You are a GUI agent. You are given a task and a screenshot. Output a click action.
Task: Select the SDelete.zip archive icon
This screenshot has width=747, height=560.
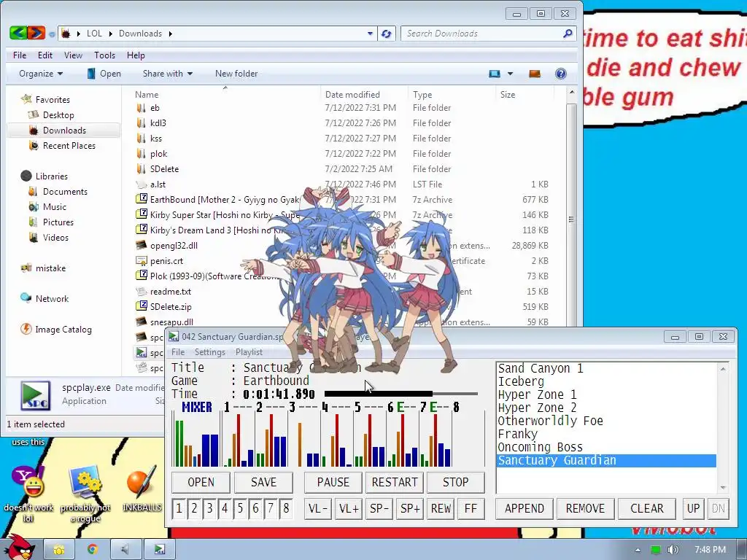[141, 307]
